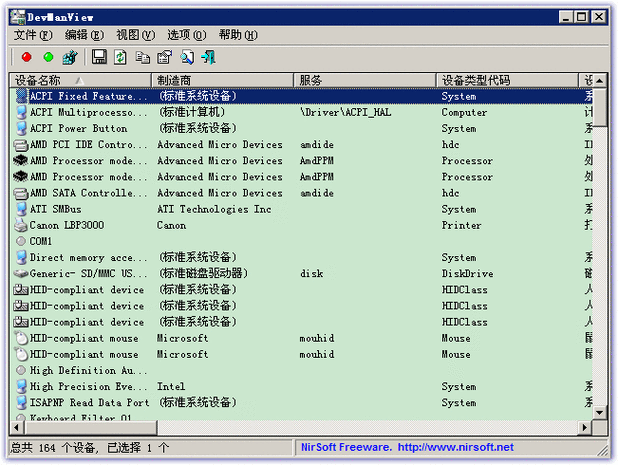Click the copy selected items icon
This screenshot has height=465, width=618.
pos(142,58)
